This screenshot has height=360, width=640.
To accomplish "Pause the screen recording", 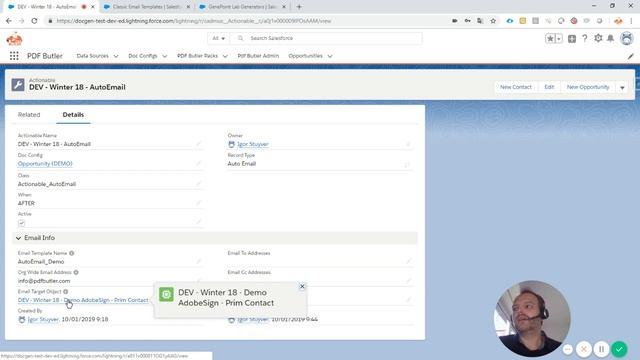I will (601, 349).
